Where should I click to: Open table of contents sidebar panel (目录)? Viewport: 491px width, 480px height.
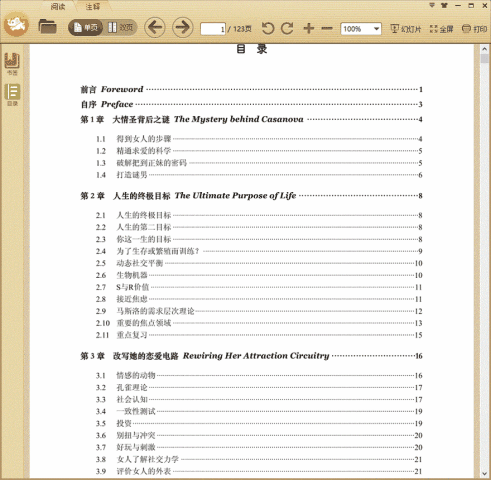12,95
